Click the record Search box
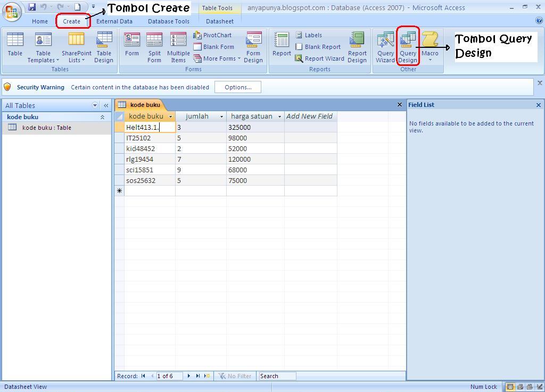The height and width of the screenshot is (392, 545). click(x=277, y=376)
